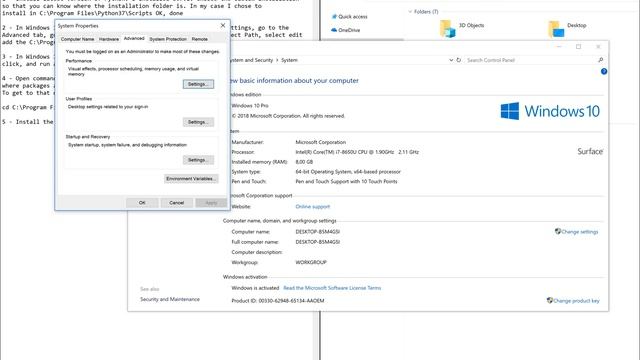
Task: Select the processor Intel Core i7-8650U value
Action: [x=357, y=152]
